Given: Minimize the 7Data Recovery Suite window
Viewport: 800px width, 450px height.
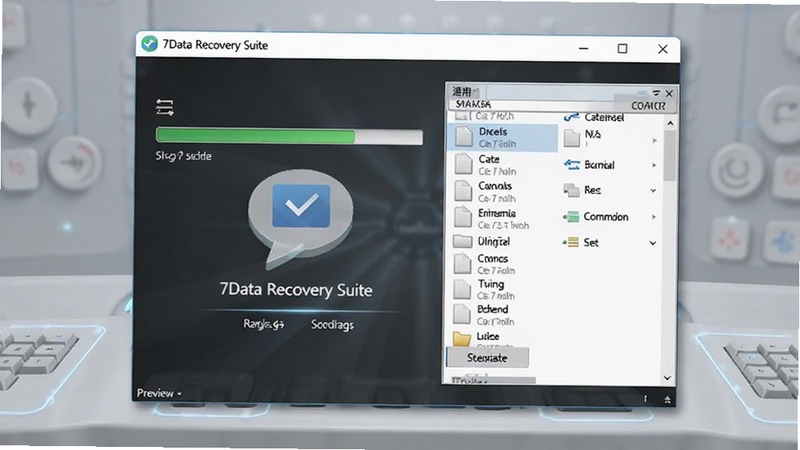Looking at the screenshot, I should (x=584, y=48).
